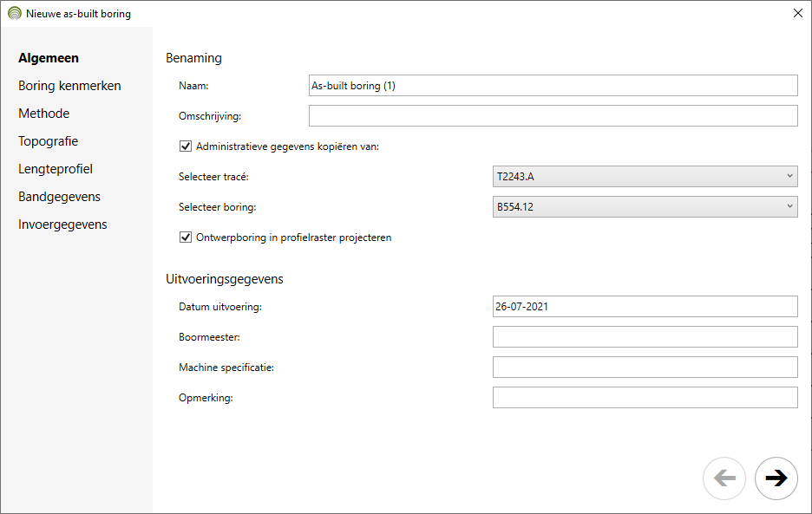Image resolution: width=812 pixels, height=514 pixels.
Task: Click the Selecteer tracé label
Action: [x=214, y=177]
